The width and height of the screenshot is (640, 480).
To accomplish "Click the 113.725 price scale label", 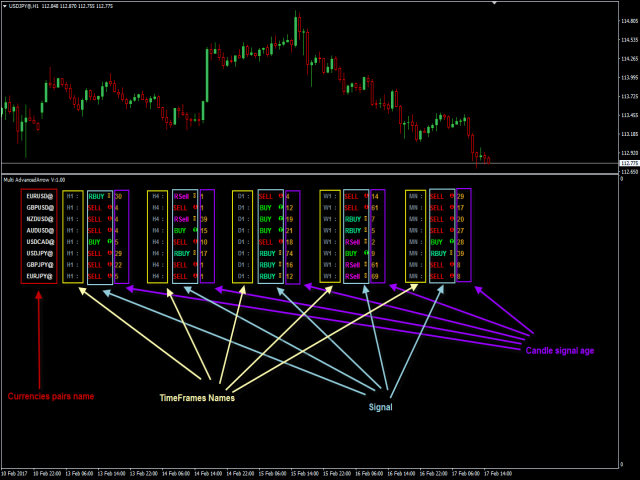I will [x=629, y=96].
